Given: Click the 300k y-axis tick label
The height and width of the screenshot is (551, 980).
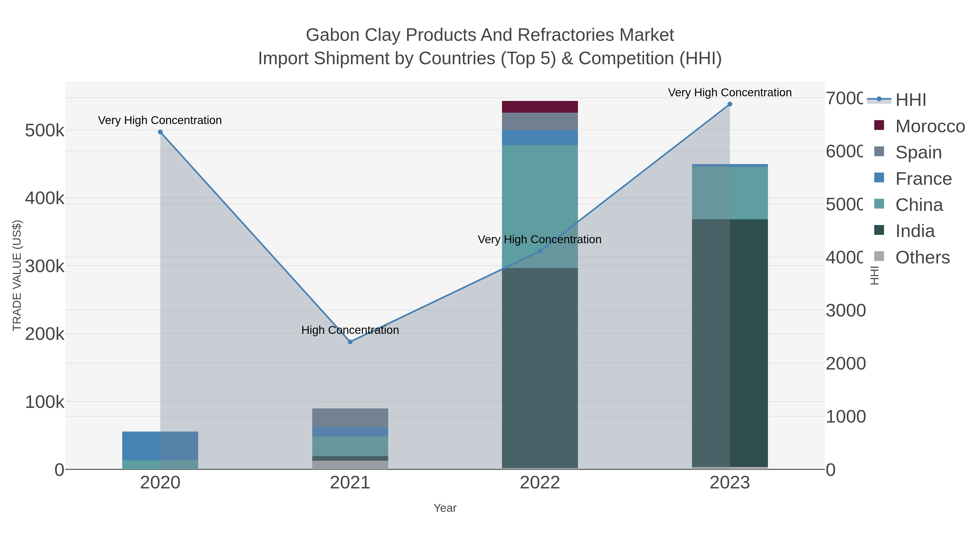Looking at the screenshot, I should point(45,266).
